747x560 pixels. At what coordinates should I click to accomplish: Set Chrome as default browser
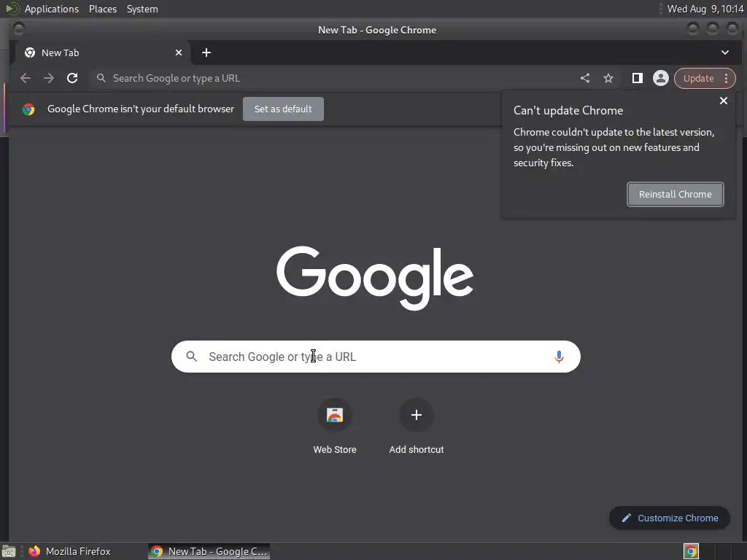283,109
